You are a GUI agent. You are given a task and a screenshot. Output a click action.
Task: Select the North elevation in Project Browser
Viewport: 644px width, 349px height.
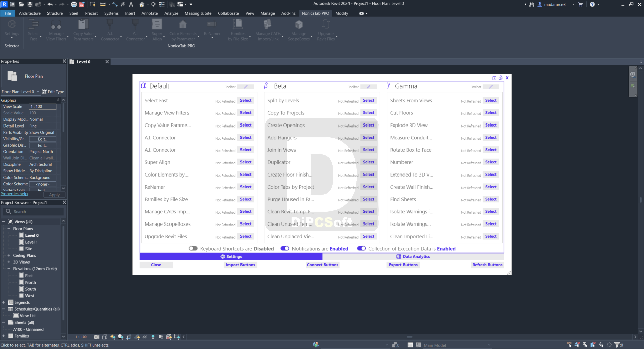pyautogui.click(x=30, y=282)
